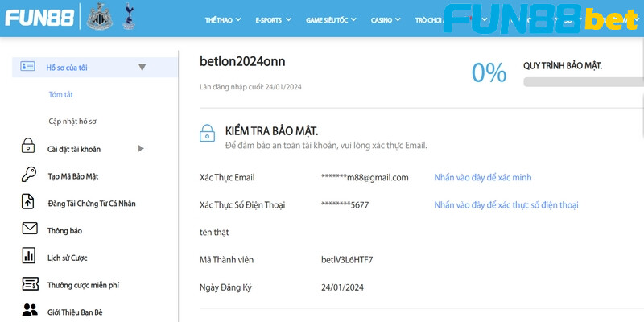Open the GAME SIÊU TỐC navigation menu
Image resolution: width=644 pixels, height=322 pixels.
[331, 19]
